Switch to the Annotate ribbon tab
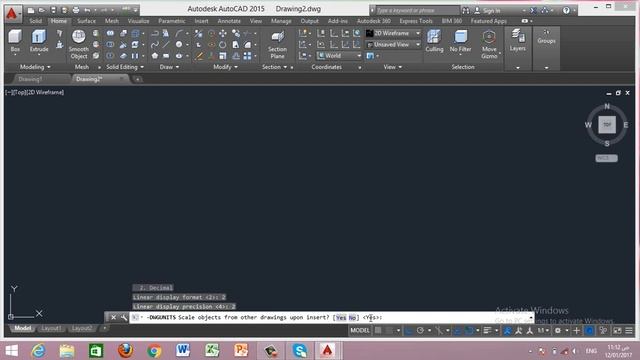The image size is (640, 360). 229,21
